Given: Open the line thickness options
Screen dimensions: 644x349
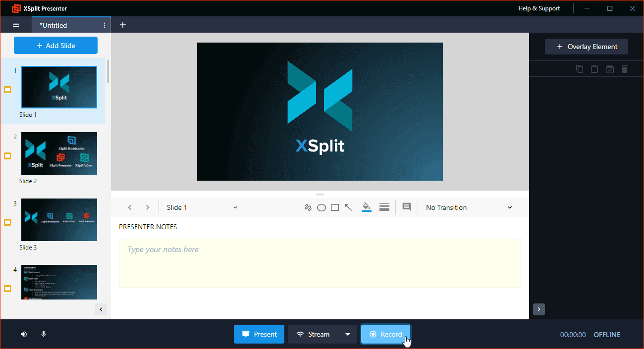Looking at the screenshot, I should tap(384, 207).
